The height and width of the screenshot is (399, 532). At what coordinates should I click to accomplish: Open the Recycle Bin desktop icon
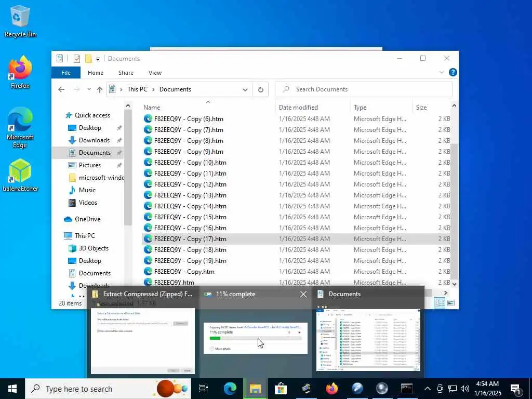pyautogui.click(x=20, y=21)
